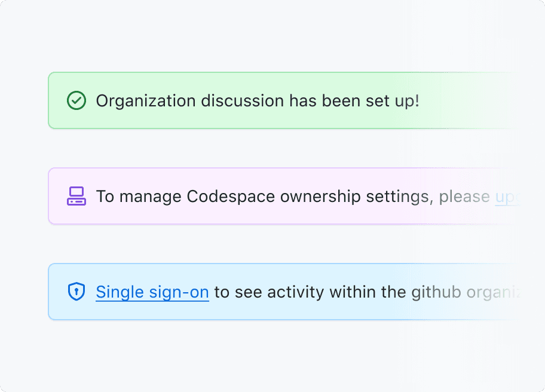Click the blue shield lock icon
Screen dimensions: 545x392
[76, 292]
